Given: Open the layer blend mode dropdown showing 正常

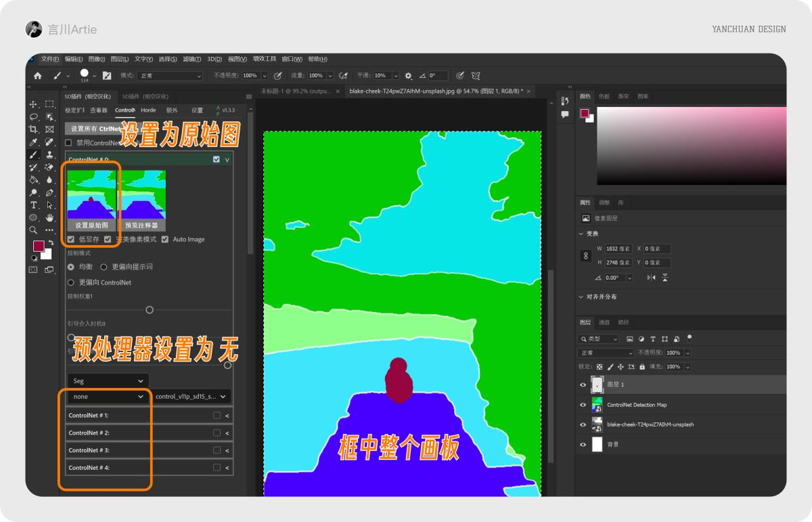Looking at the screenshot, I should pyautogui.click(x=605, y=352).
